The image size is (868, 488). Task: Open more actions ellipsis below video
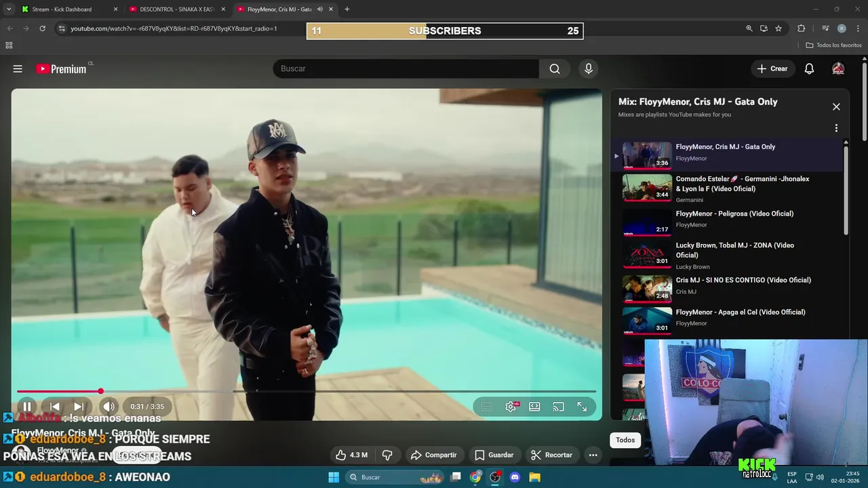click(x=593, y=455)
